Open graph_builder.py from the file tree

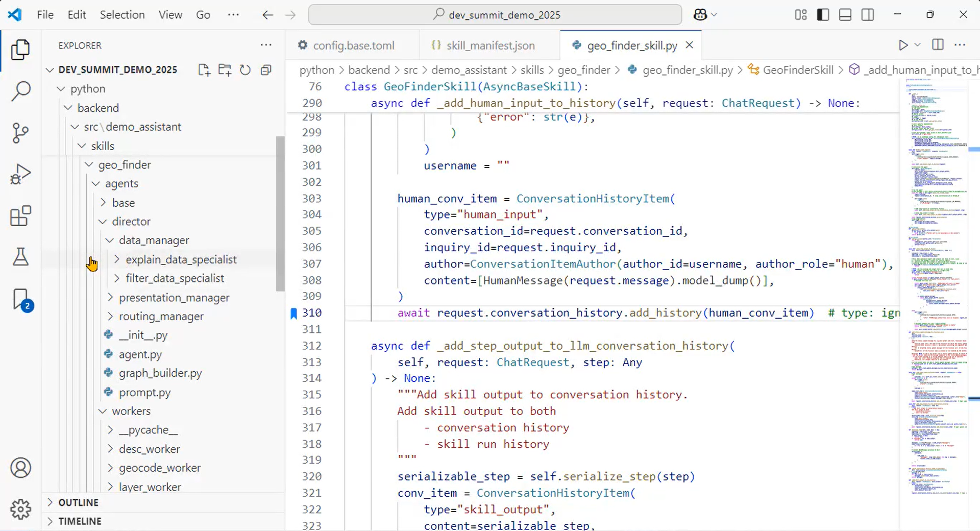(x=160, y=373)
